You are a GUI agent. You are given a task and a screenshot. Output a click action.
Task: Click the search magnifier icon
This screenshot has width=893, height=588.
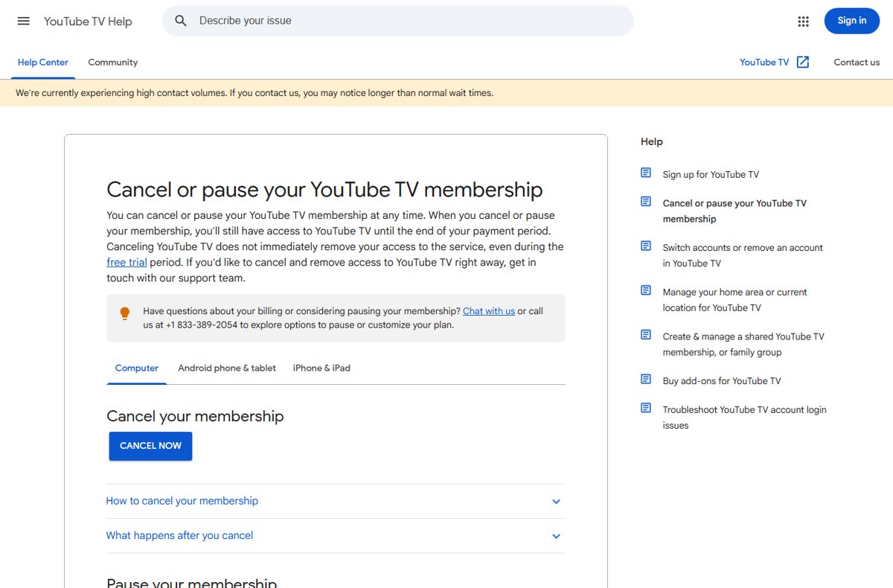coord(181,21)
